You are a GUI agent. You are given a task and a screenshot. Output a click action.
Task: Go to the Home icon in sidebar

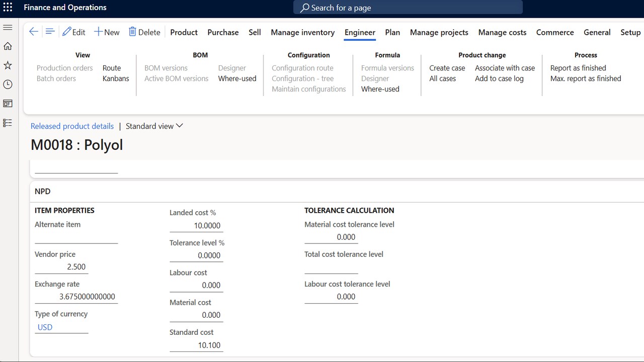click(8, 46)
